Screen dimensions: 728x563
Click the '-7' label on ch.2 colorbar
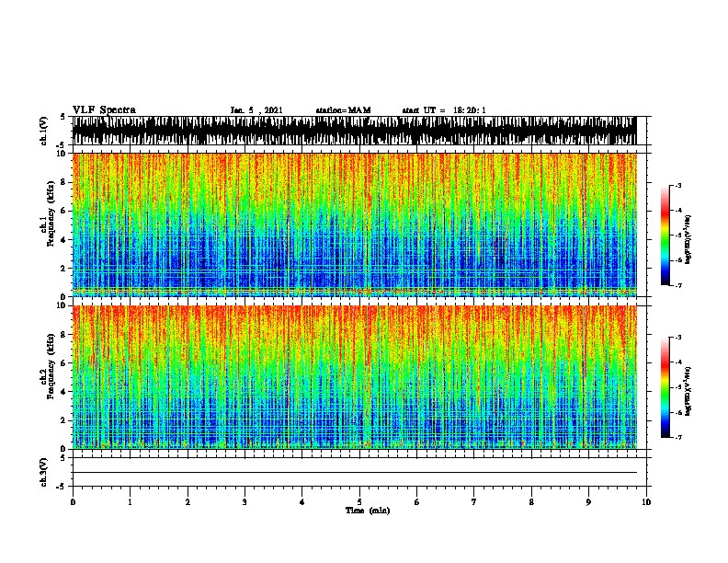click(678, 437)
